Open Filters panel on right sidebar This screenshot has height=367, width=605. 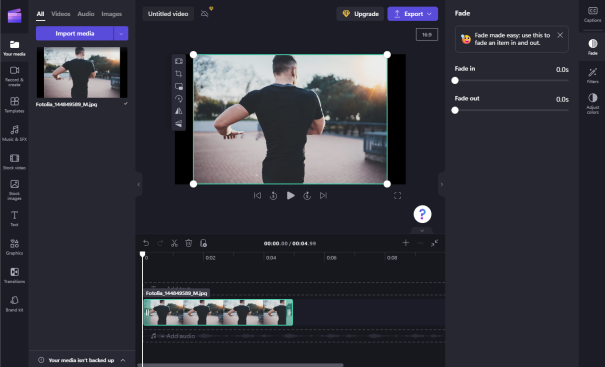(592, 75)
